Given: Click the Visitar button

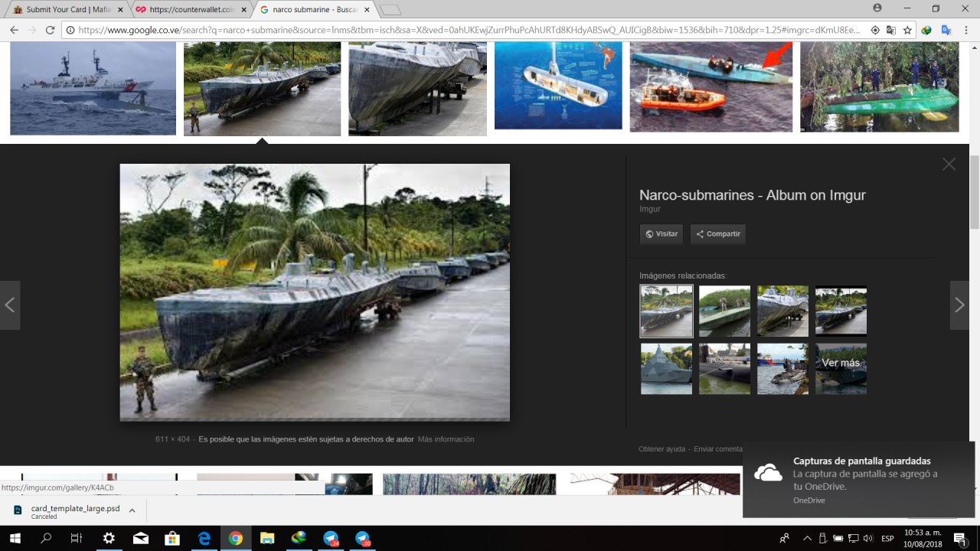Looking at the screenshot, I should coord(661,234).
